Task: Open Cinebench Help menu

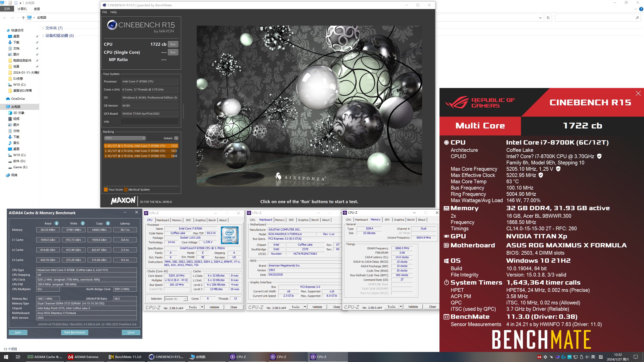Action: click(113, 12)
